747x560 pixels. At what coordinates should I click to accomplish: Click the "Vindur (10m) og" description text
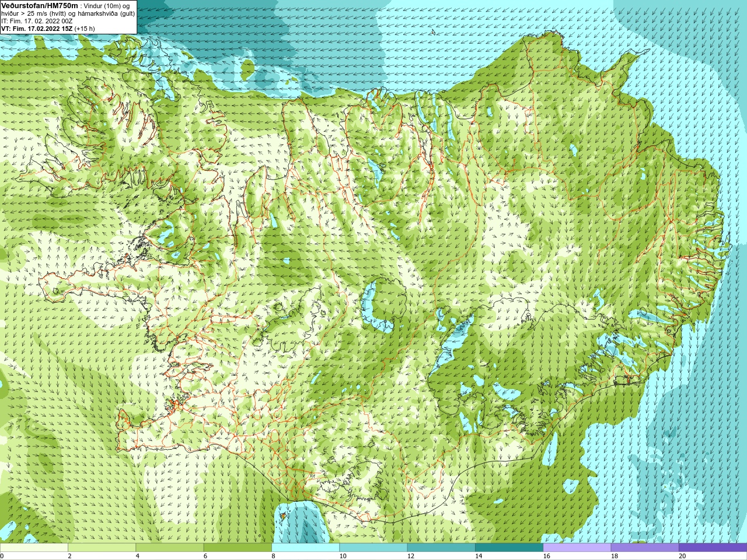coord(107,6)
